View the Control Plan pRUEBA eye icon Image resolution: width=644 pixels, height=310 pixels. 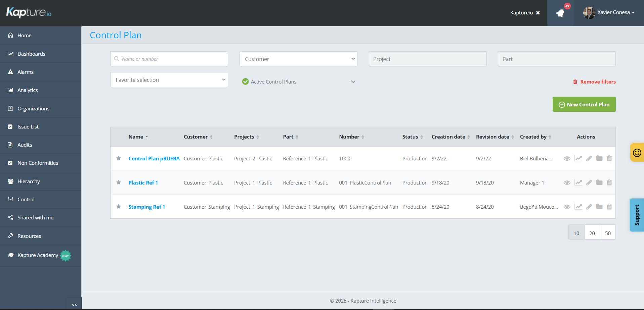(x=567, y=158)
